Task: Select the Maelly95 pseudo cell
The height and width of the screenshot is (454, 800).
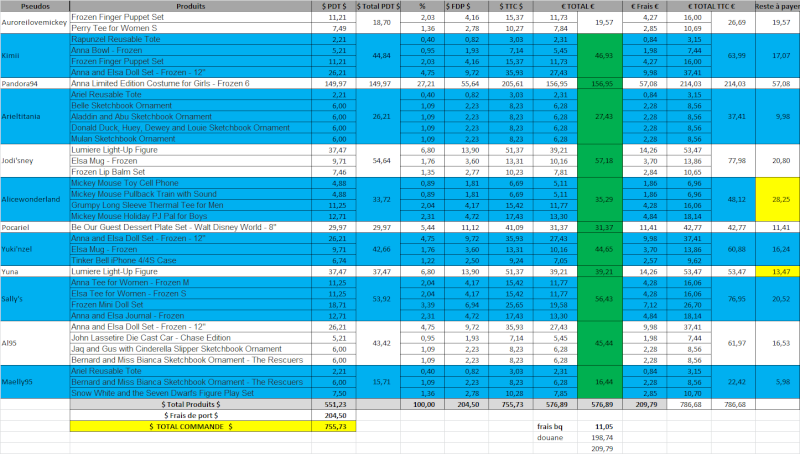Action: 35,382
